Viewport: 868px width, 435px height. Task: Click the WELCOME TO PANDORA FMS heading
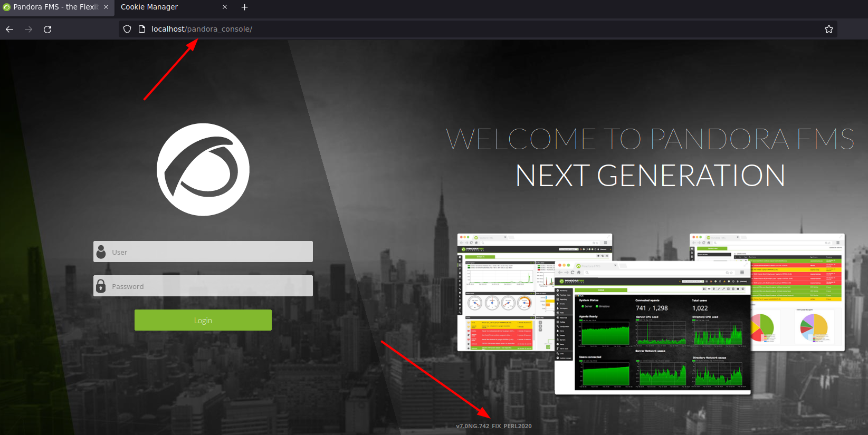coord(650,139)
